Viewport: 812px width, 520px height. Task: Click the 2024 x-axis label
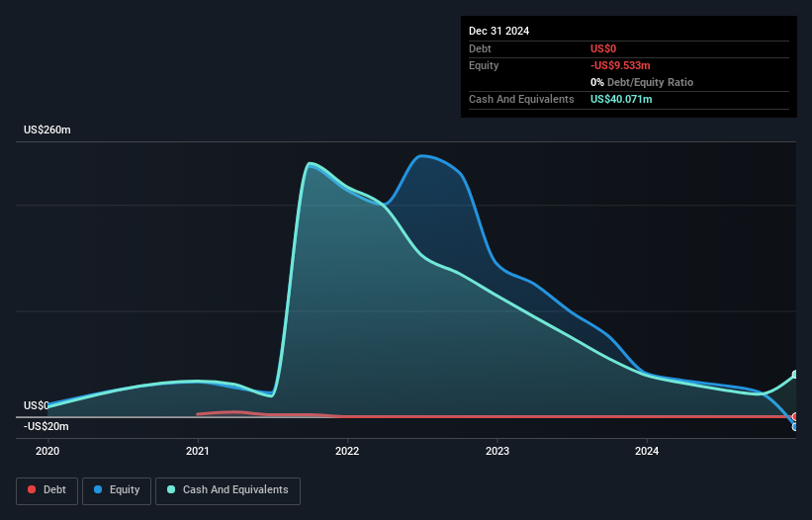click(647, 451)
